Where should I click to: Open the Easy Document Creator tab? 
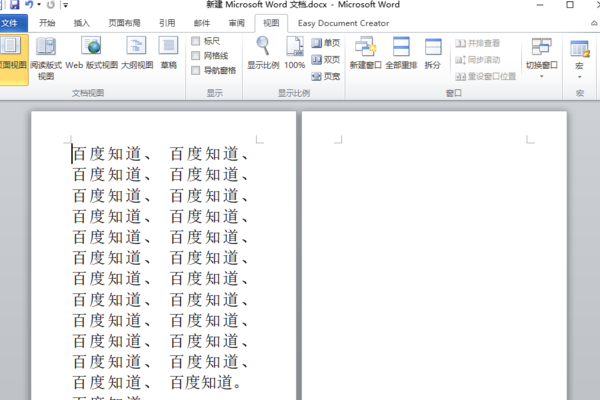[x=343, y=23]
